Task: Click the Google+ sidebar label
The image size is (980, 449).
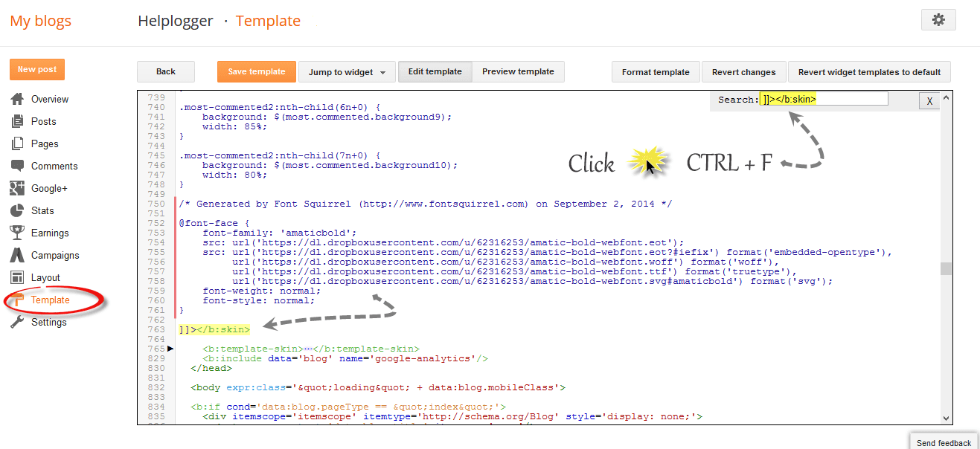Action: click(x=49, y=188)
